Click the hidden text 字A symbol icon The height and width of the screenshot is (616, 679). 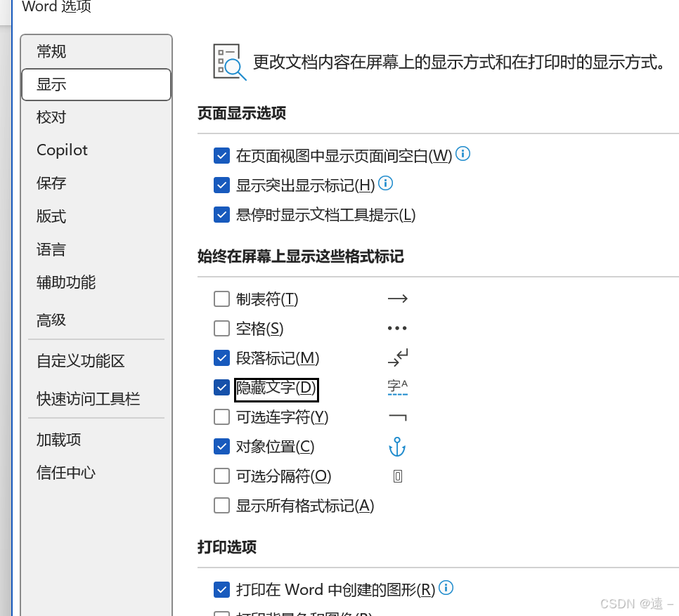[397, 387]
